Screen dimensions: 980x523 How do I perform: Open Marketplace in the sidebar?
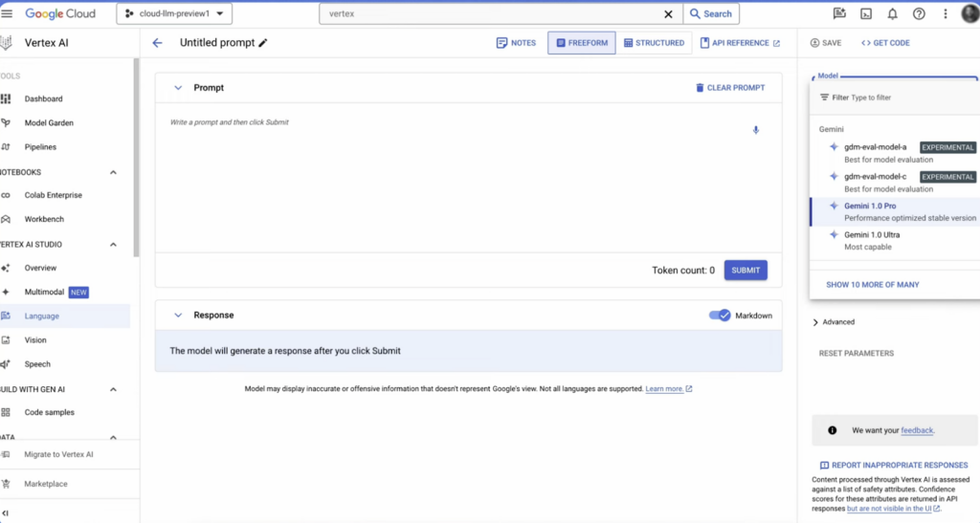point(45,484)
